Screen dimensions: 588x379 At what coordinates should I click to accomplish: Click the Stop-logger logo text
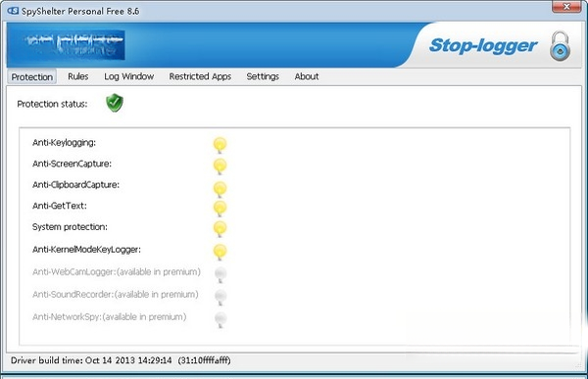click(483, 46)
